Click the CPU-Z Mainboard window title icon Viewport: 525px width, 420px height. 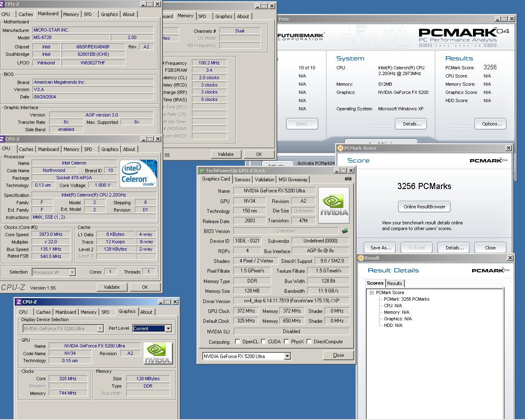coord(2,4)
